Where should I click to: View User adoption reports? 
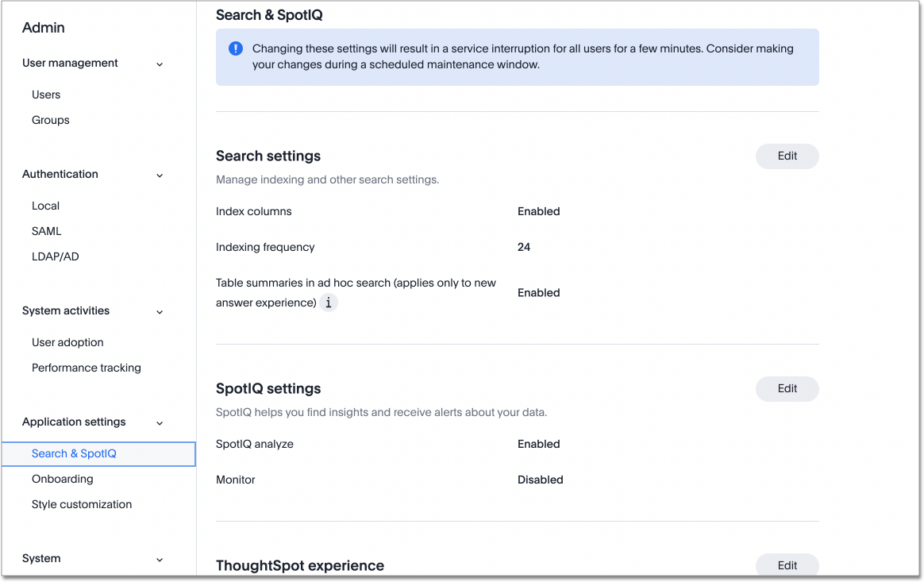[x=67, y=342]
